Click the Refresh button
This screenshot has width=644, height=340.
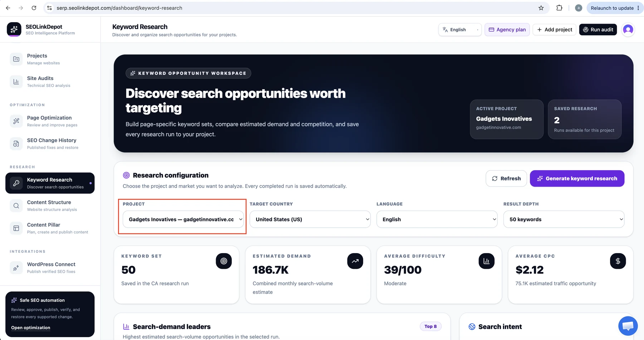506,178
